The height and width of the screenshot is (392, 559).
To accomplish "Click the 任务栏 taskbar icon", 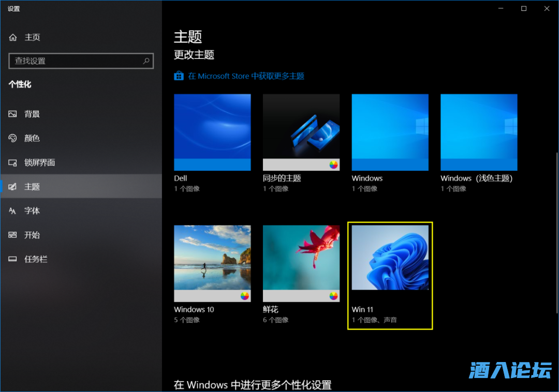I will coord(12,259).
